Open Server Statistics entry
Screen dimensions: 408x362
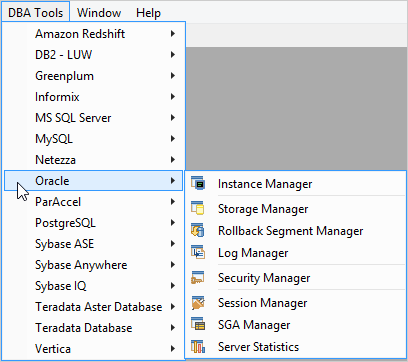tap(296, 347)
